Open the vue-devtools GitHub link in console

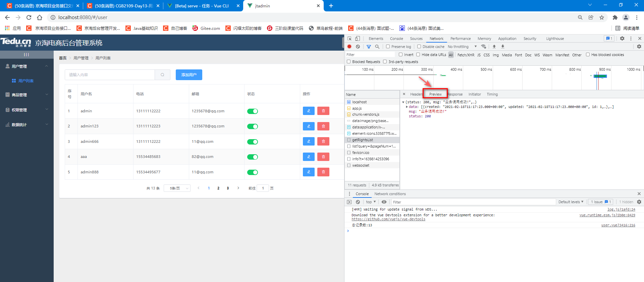click(x=388, y=219)
